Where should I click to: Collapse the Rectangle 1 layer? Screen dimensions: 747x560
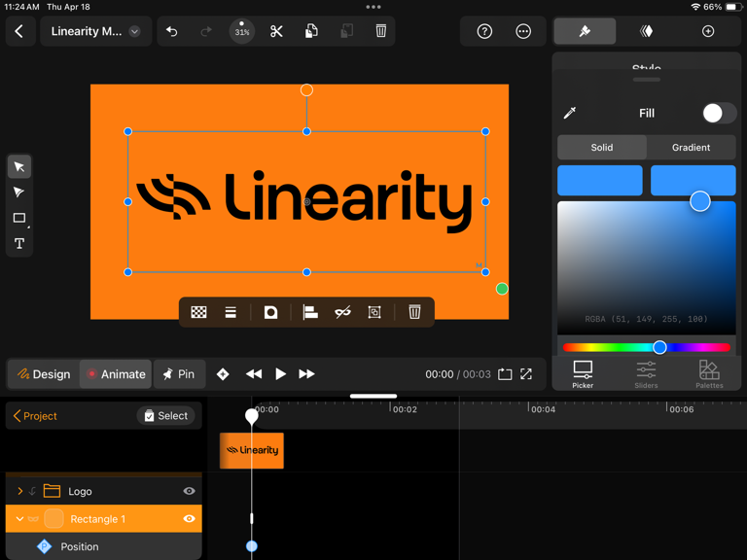19,519
